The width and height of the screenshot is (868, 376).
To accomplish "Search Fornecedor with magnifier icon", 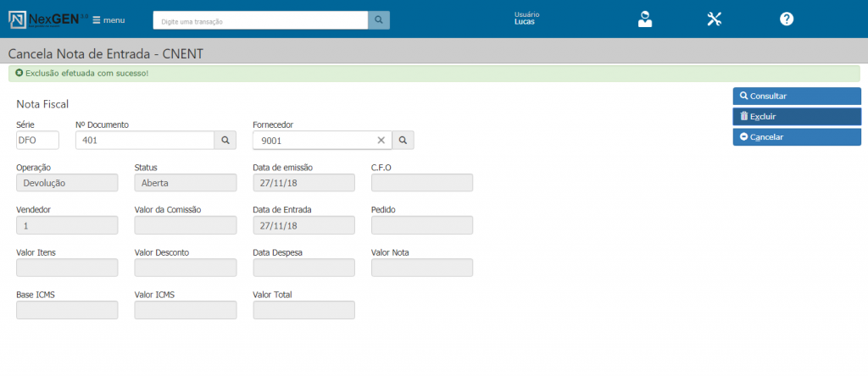I will pos(403,141).
